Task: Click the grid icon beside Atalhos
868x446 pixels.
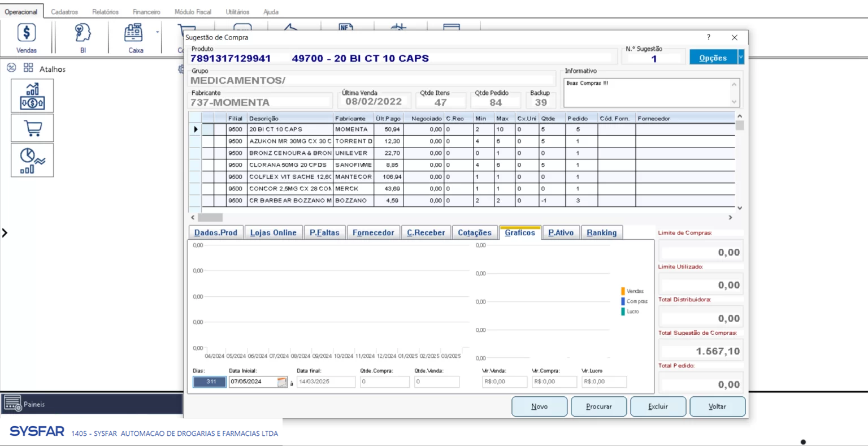Action: coord(28,68)
